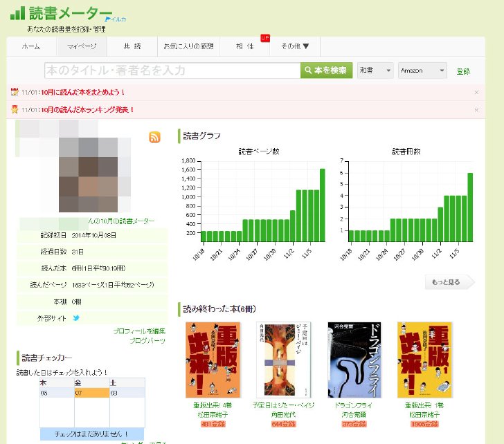This screenshot has height=444, width=504.
Task: Open the お気に入りの感想 tab
Action: [188, 46]
